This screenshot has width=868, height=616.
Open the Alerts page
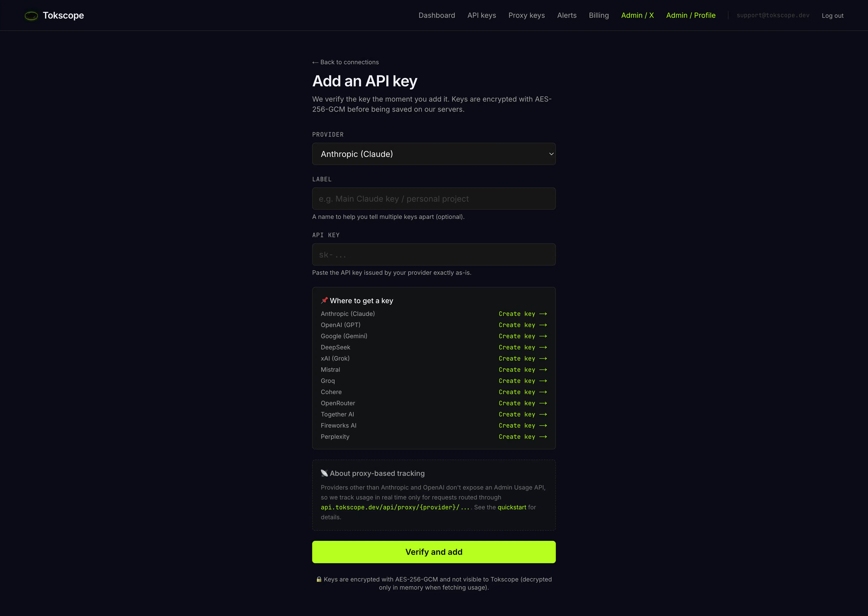567,15
